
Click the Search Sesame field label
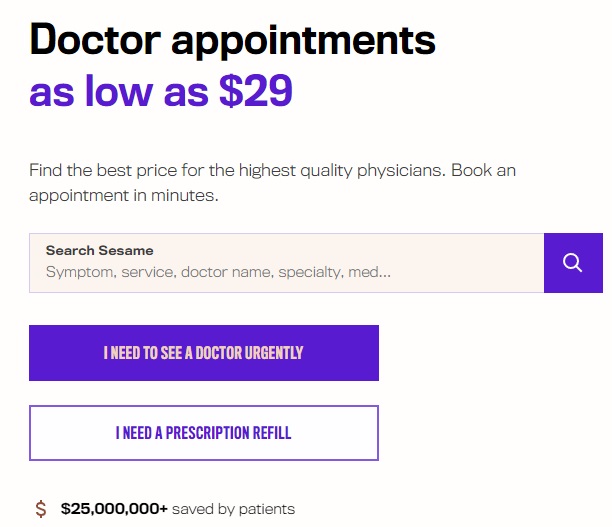[100, 251]
